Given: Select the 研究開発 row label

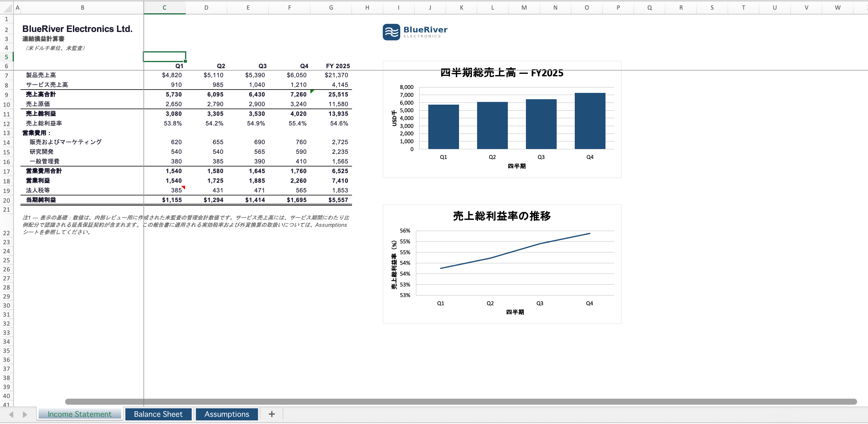Looking at the screenshot, I should point(42,152).
